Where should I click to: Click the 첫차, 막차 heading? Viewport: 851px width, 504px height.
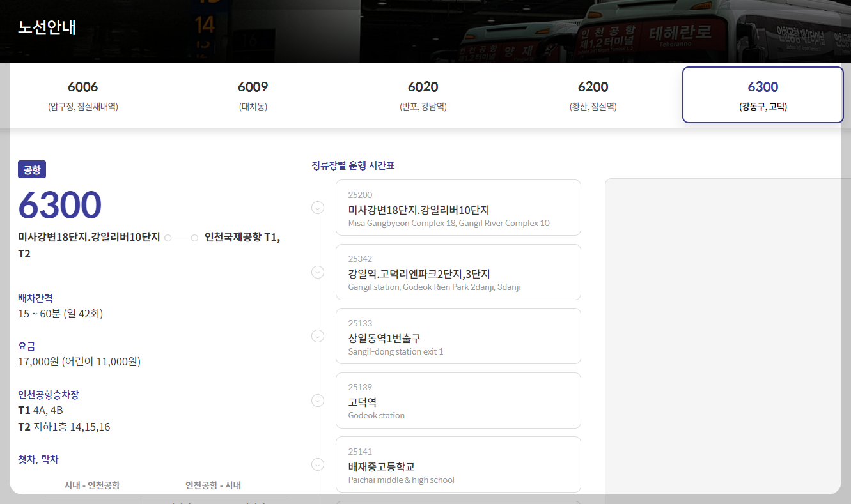point(38,459)
